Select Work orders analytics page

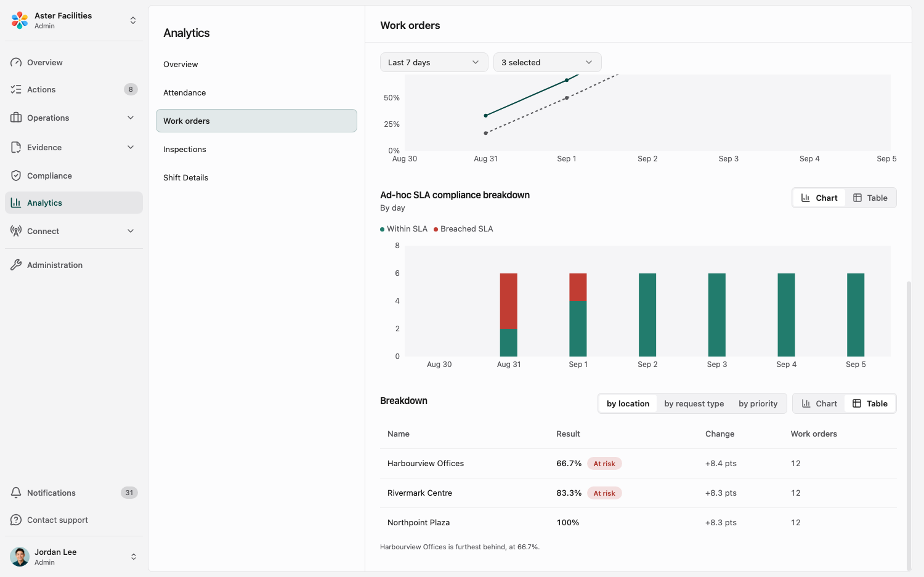[256, 121]
